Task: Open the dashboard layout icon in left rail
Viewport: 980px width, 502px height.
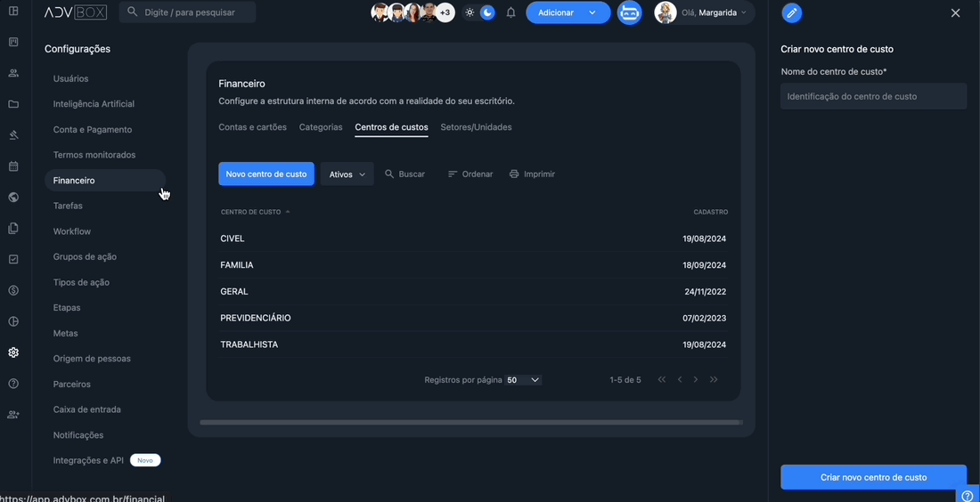Action: pyautogui.click(x=13, y=12)
